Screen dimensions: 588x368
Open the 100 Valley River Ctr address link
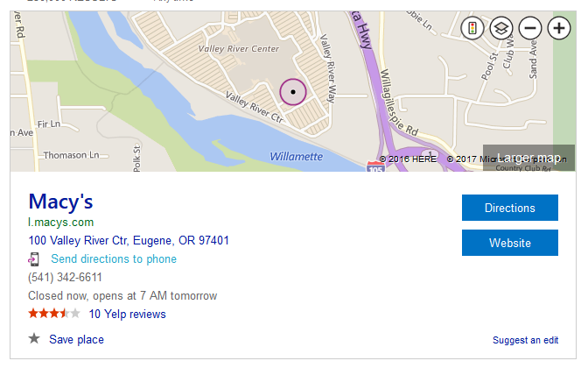point(129,241)
